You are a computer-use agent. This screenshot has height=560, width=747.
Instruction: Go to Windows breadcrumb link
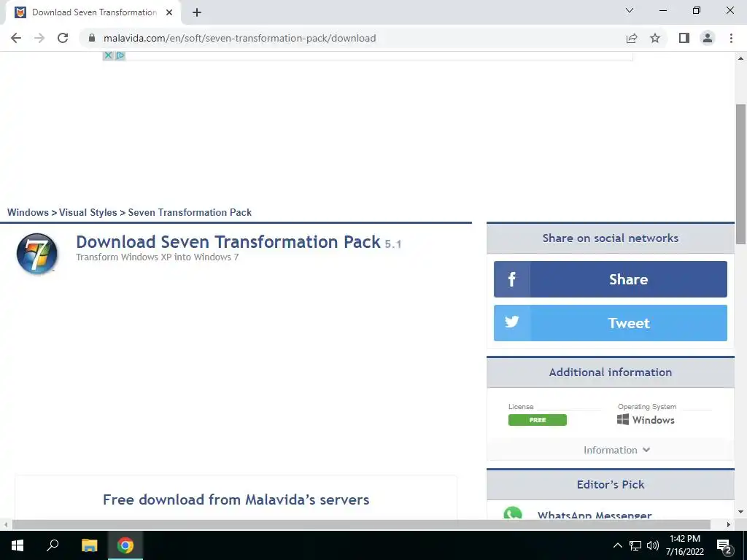click(28, 212)
